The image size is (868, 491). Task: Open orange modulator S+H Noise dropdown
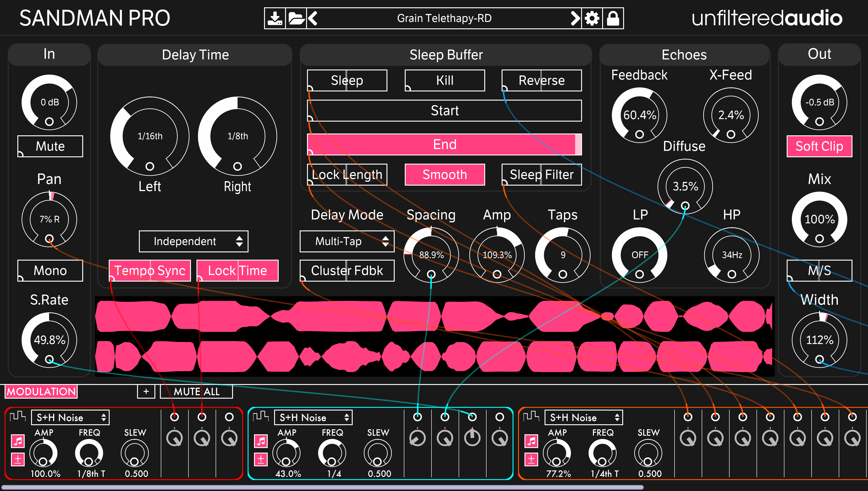pyautogui.click(x=584, y=418)
